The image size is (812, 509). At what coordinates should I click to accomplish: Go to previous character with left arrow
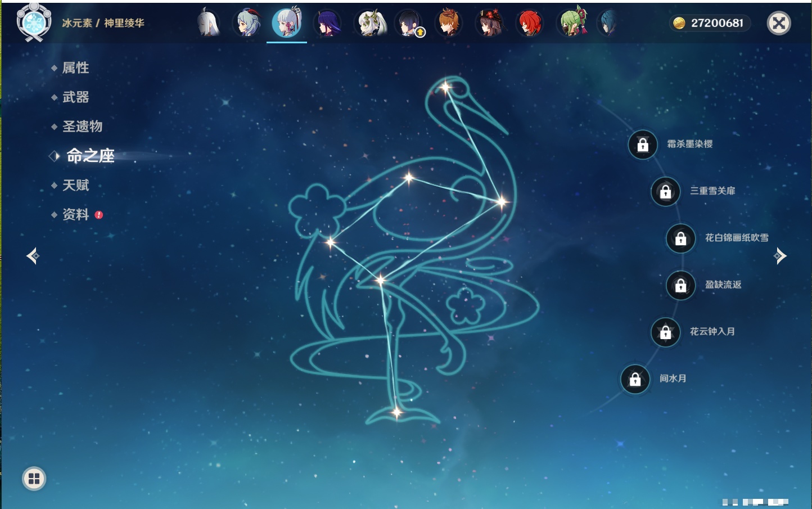(x=33, y=256)
